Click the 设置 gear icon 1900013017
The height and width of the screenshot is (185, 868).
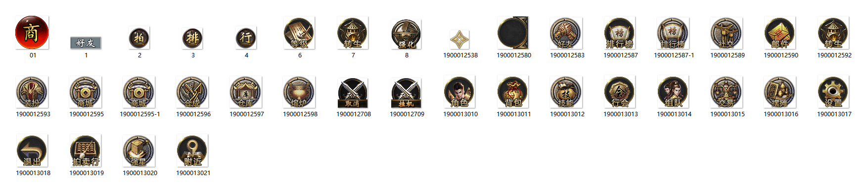[x=833, y=92]
